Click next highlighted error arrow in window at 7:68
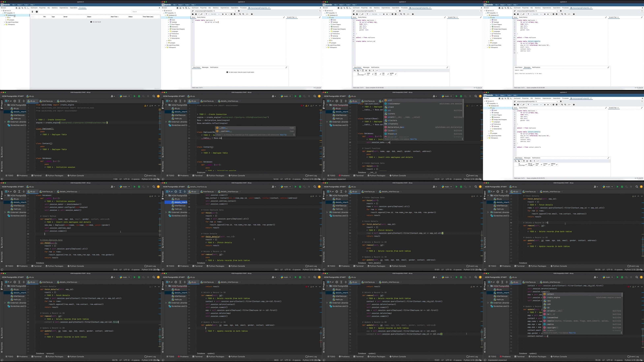Viewport: 644px width, 362px height. click(x=159, y=106)
